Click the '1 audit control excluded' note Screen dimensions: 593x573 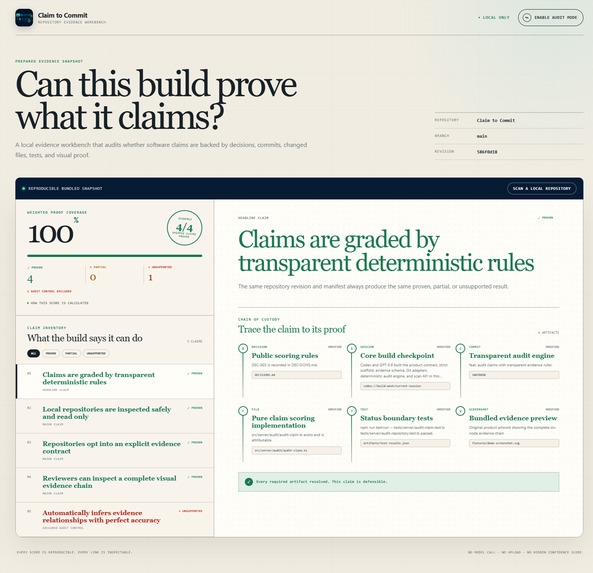click(49, 291)
